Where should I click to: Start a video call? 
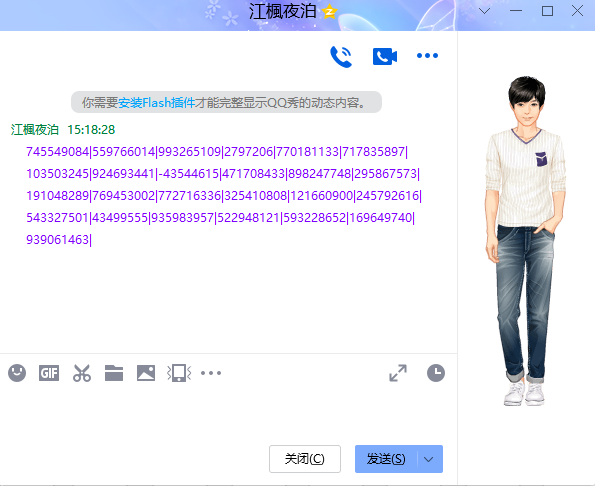tap(385, 57)
